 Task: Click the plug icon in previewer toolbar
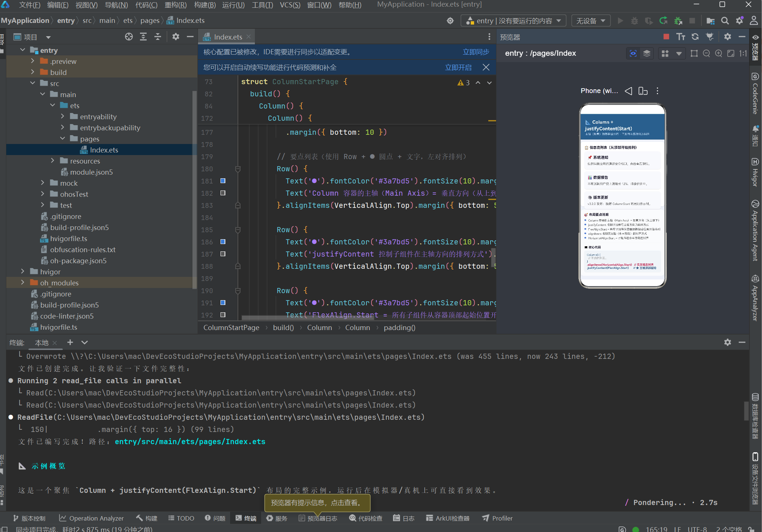[x=710, y=37]
